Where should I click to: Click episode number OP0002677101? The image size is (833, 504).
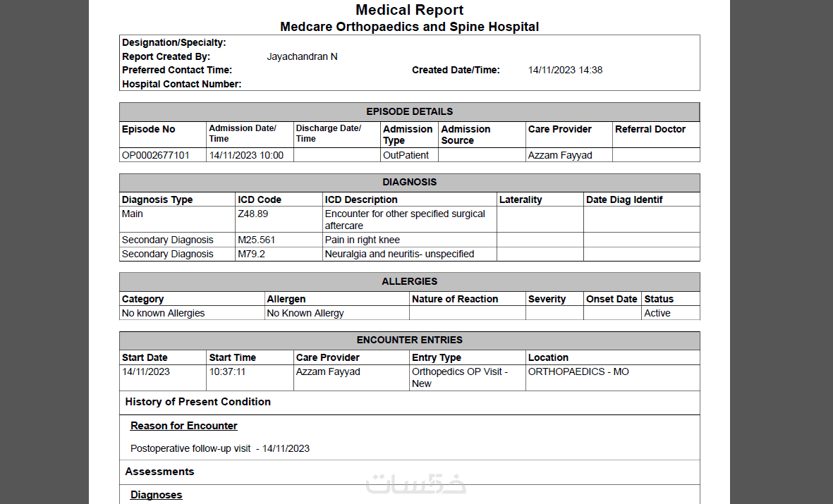coord(156,155)
